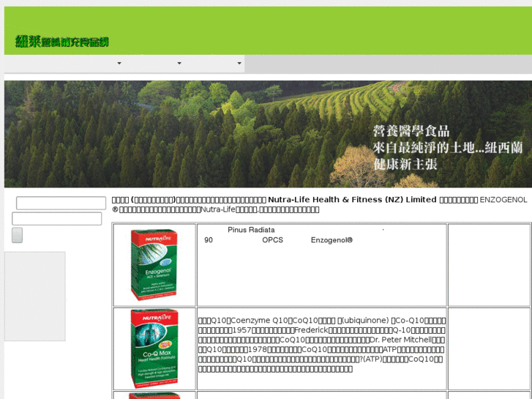Click the forest banner image
The width and height of the screenshot is (532, 399).
tap(268, 134)
